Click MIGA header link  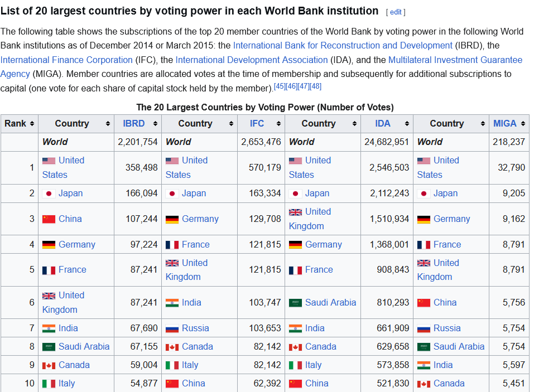point(505,124)
